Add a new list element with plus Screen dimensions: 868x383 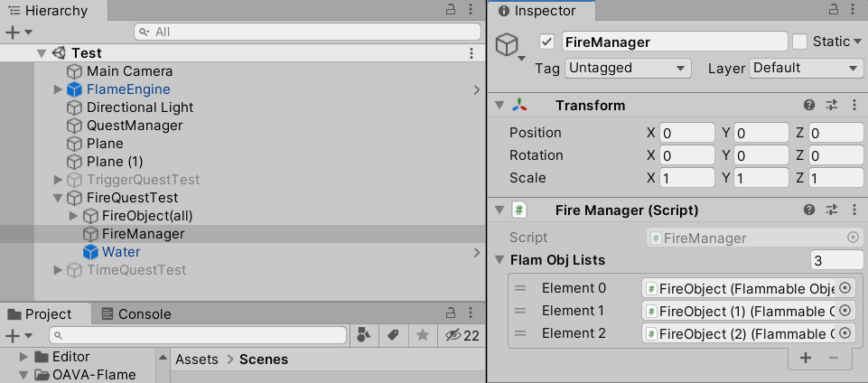click(x=806, y=358)
